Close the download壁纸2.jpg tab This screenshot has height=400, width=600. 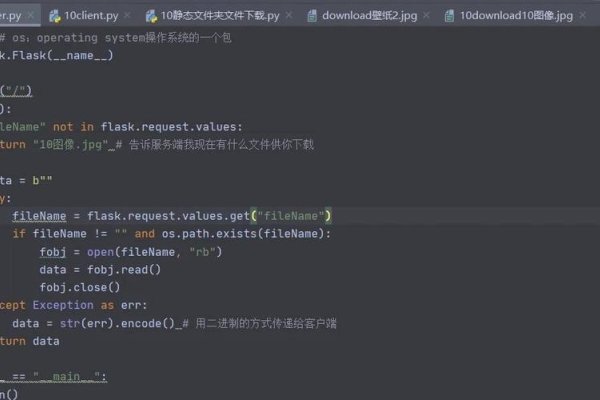(426, 15)
